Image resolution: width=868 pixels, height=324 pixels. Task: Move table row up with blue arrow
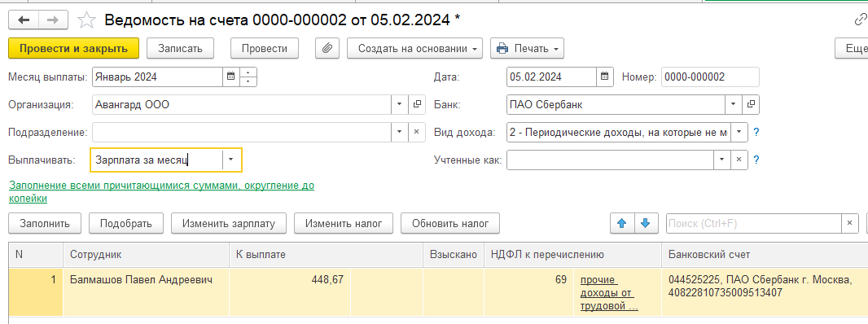coord(621,223)
